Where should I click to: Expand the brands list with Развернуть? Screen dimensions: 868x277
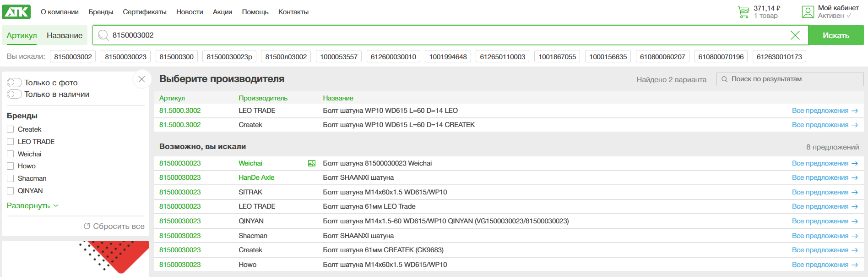click(x=33, y=205)
